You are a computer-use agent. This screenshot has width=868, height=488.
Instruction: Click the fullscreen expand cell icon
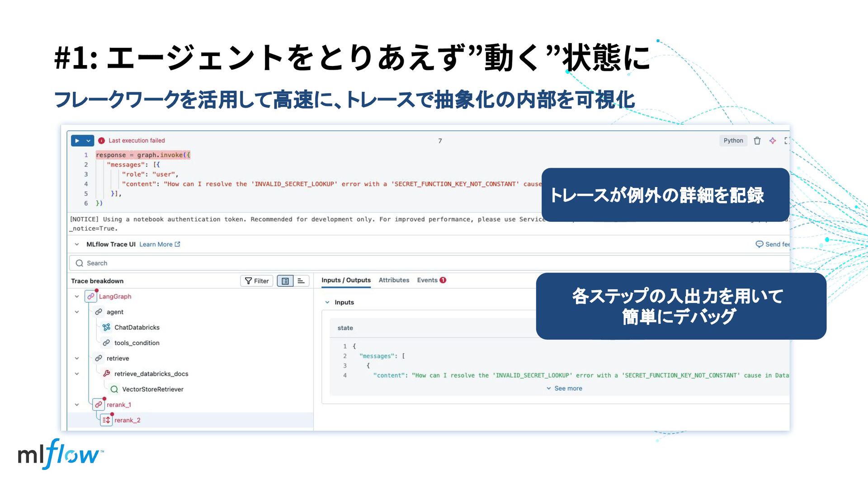coord(787,141)
